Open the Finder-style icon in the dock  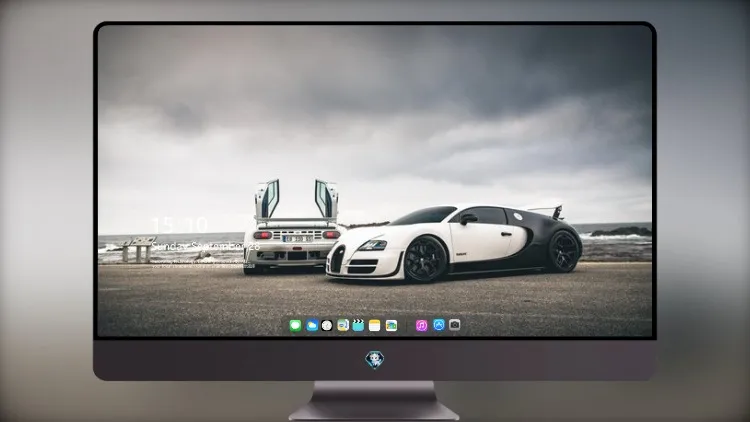tap(342, 325)
